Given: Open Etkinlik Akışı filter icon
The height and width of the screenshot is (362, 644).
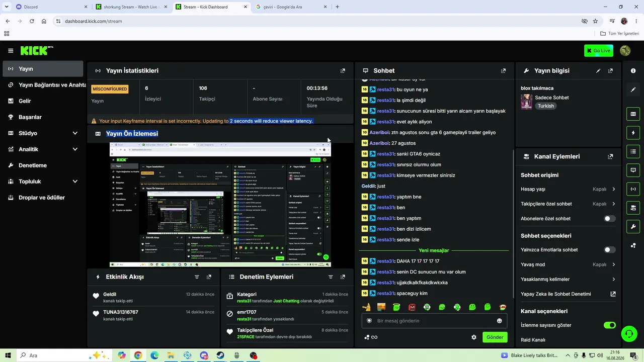Looking at the screenshot, I should coord(197,277).
